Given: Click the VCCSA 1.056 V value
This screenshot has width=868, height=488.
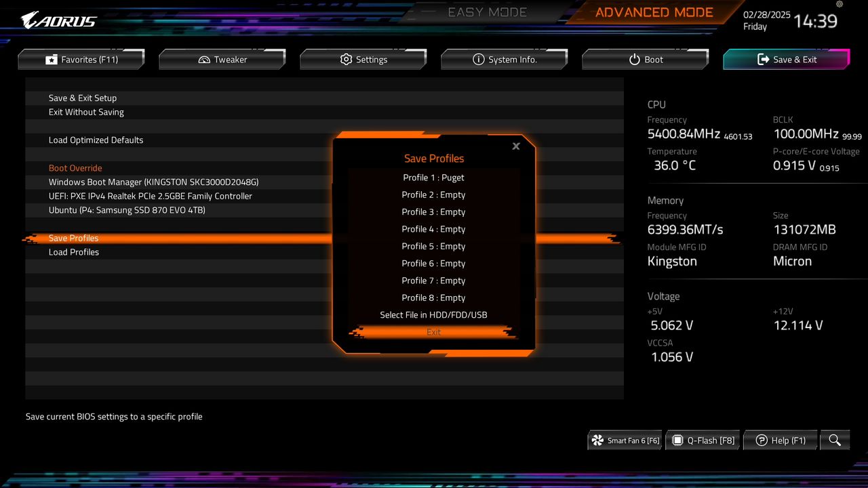Looking at the screenshot, I should 672,357.
